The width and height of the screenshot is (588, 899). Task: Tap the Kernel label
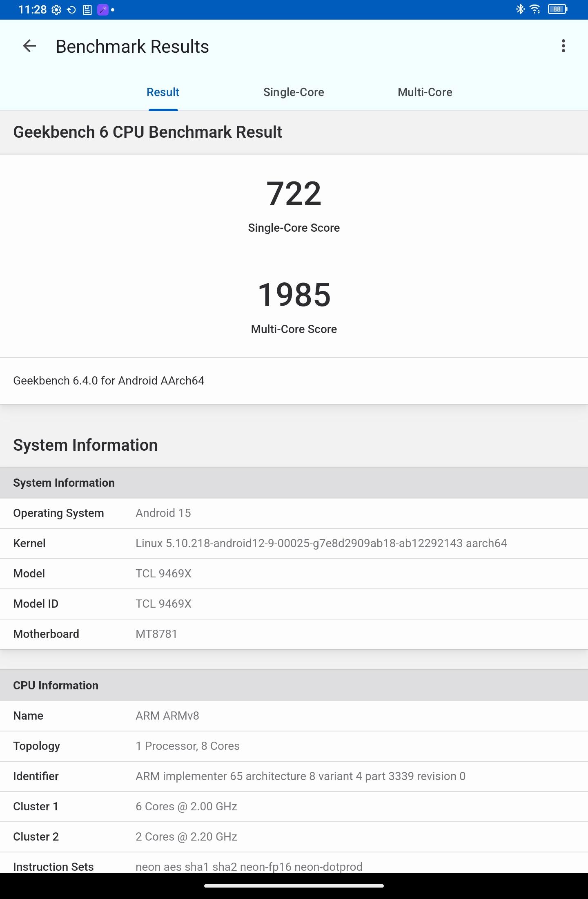tap(29, 543)
